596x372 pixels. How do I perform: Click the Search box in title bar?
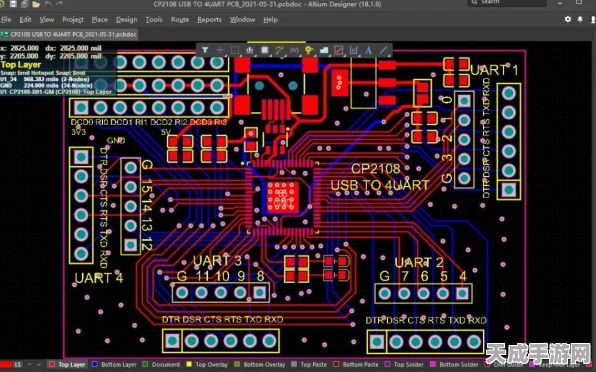(507, 3)
